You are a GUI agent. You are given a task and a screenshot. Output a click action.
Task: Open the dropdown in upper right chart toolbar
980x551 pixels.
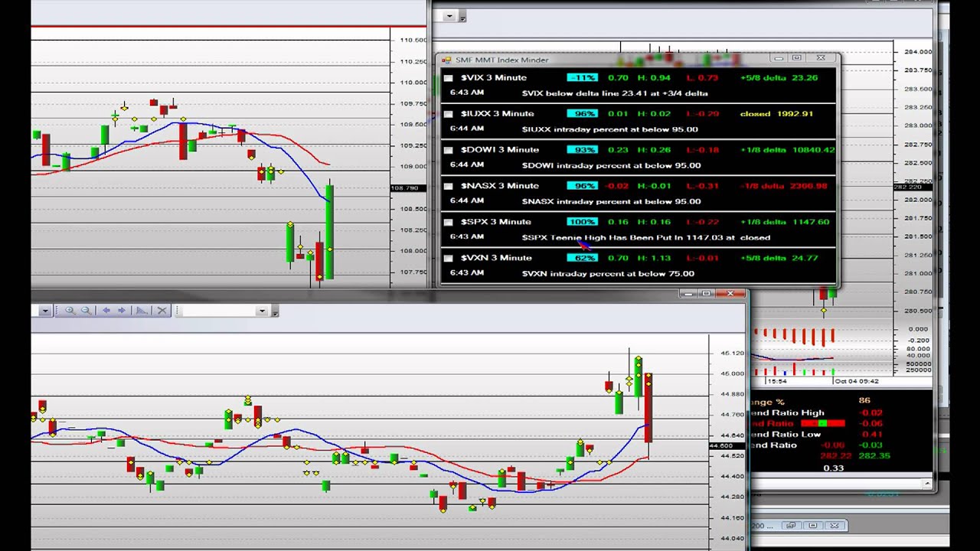(x=449, y=16)
